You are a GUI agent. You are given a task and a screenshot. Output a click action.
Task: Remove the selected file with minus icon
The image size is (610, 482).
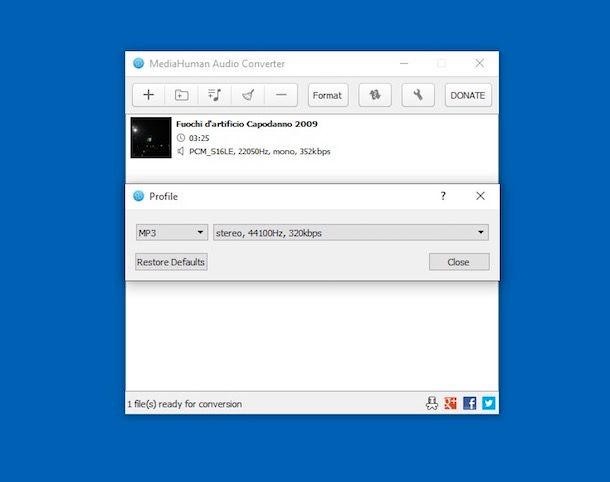pyautogui.click(x=281, y=95)
